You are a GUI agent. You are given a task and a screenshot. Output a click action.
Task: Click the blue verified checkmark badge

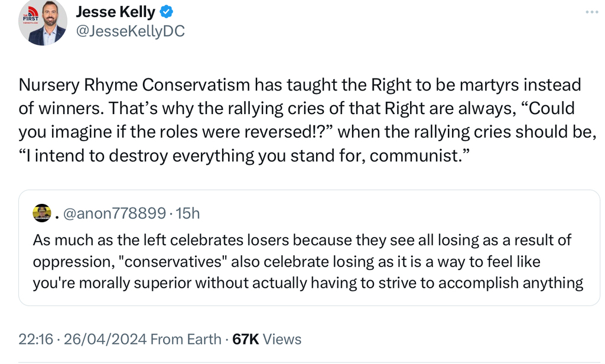pos(167,12)
